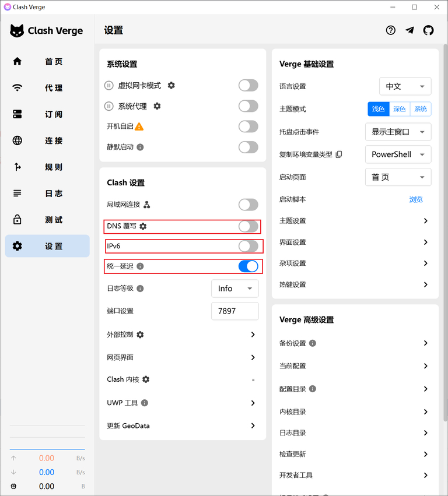Go to 测试 in the sidebar
This screenshot has width=448, height=496.
[47, 220]
